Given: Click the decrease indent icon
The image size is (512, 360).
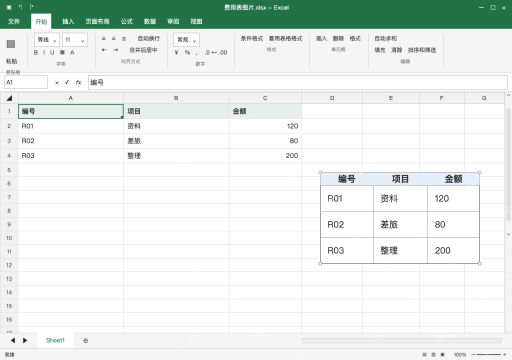Looking at the screenshot, I should [x=104, y=50].
